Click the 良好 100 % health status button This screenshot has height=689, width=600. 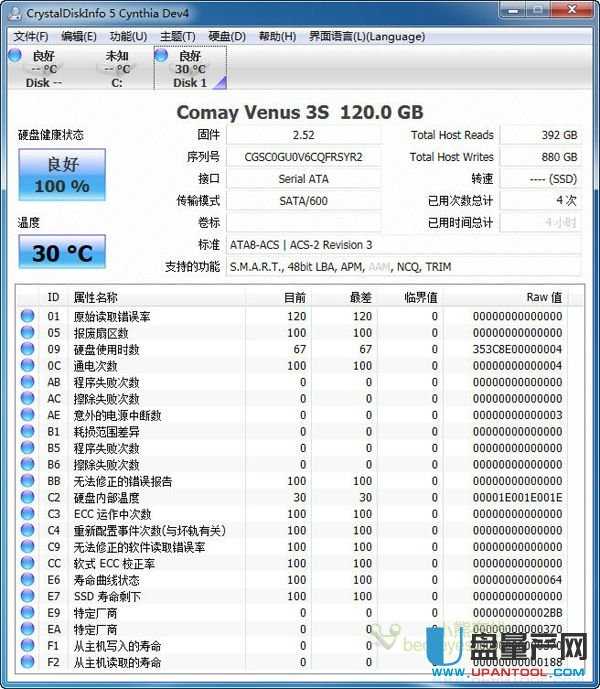pos(62,175)
